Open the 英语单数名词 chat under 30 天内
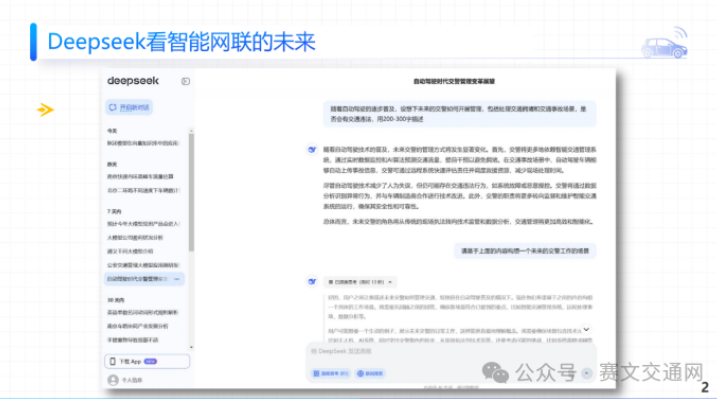Screen dimensions: 717x399 click(143, 313)
